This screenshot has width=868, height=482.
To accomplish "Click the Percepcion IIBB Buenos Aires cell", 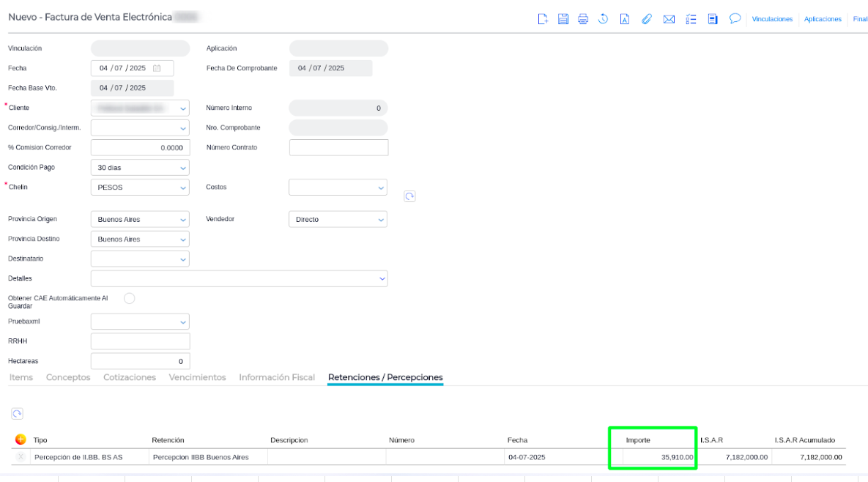I will coord(208,457).
